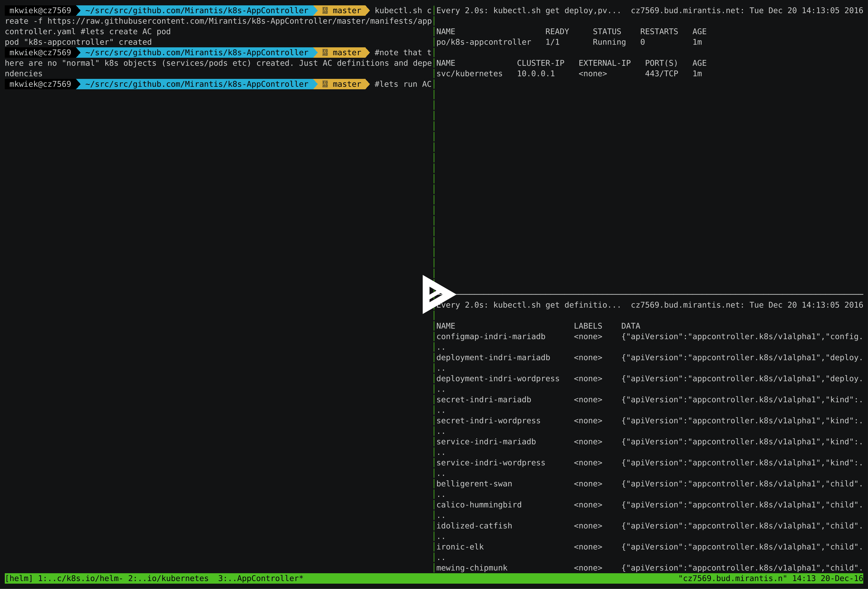The image size is (868, 589).
Task: Click <none> external IP of svc/kubernetes
Action: (x=593, y=74)
